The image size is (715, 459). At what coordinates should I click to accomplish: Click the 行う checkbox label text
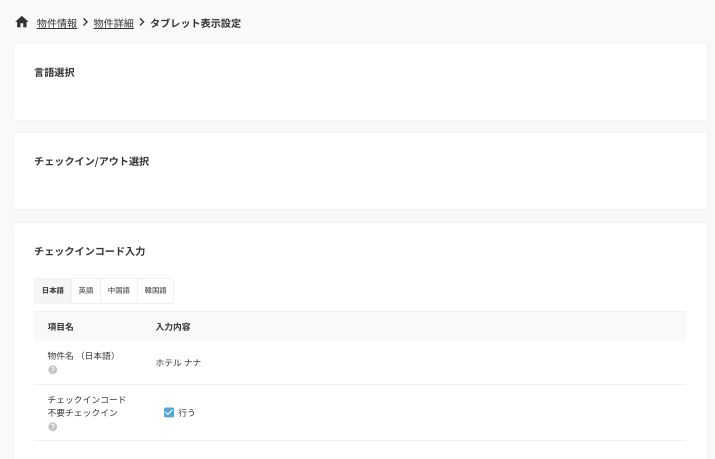click(x=187, y=412)
